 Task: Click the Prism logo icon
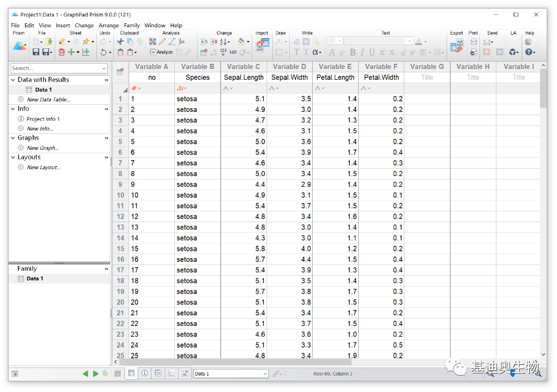pyautogui.click(x=19, y=46)
